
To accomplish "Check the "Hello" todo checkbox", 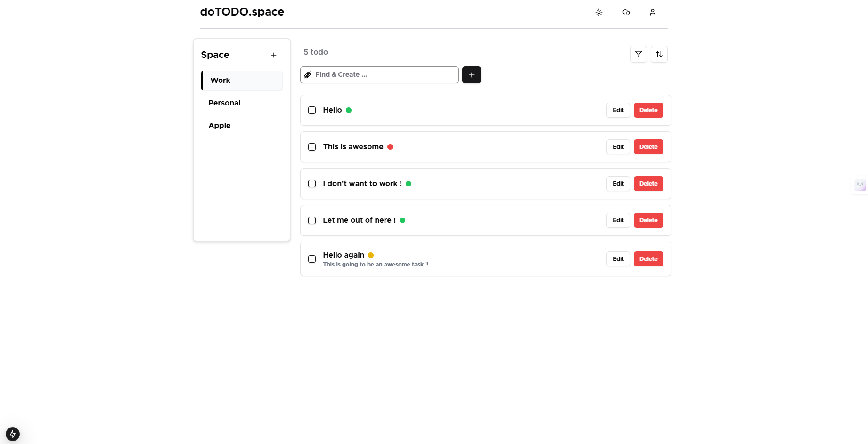I will [312, 110].
